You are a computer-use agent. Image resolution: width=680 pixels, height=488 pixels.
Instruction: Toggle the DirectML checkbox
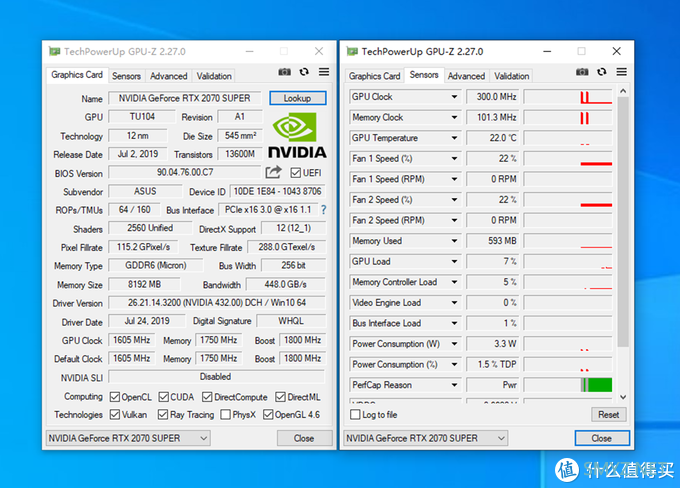280,397
